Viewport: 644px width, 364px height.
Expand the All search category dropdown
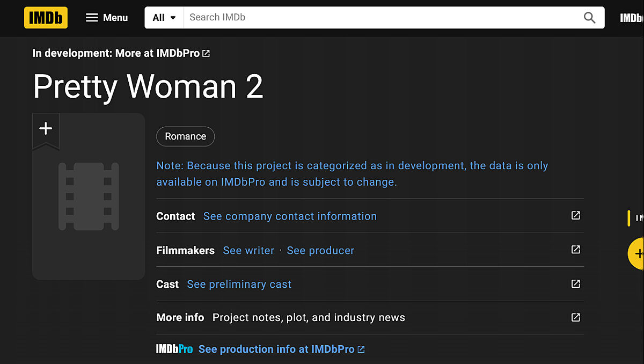pyautogui.click(x=164, y=18)
